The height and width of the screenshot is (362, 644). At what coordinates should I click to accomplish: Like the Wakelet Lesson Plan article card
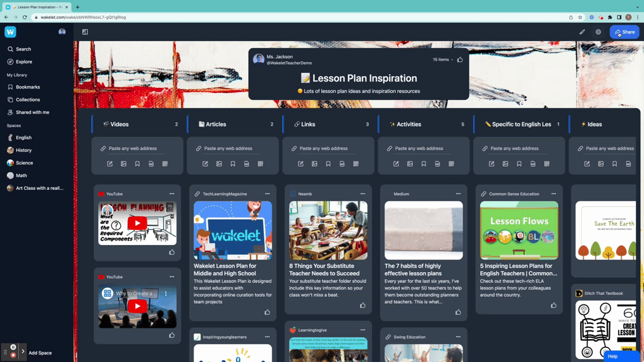click(x=268, y=312)
